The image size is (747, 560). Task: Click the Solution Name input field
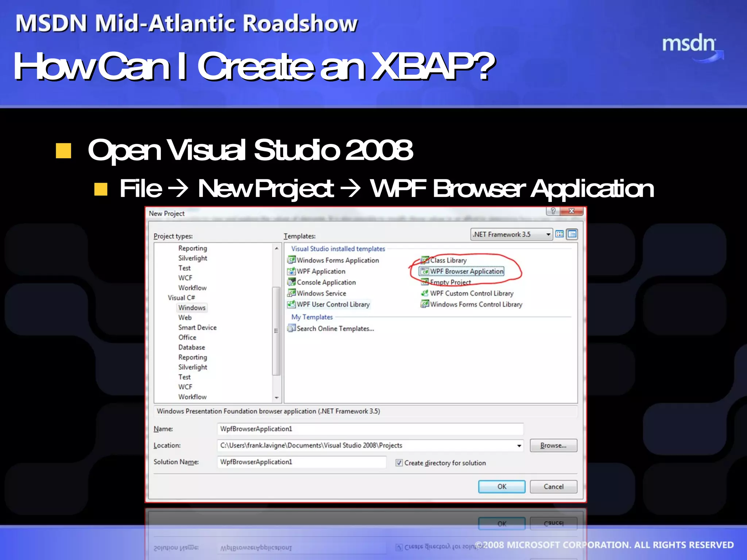[302, 462]
